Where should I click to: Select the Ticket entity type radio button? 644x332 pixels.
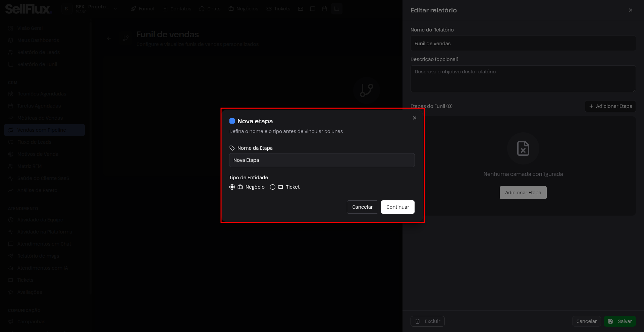[x=273, y=187]
